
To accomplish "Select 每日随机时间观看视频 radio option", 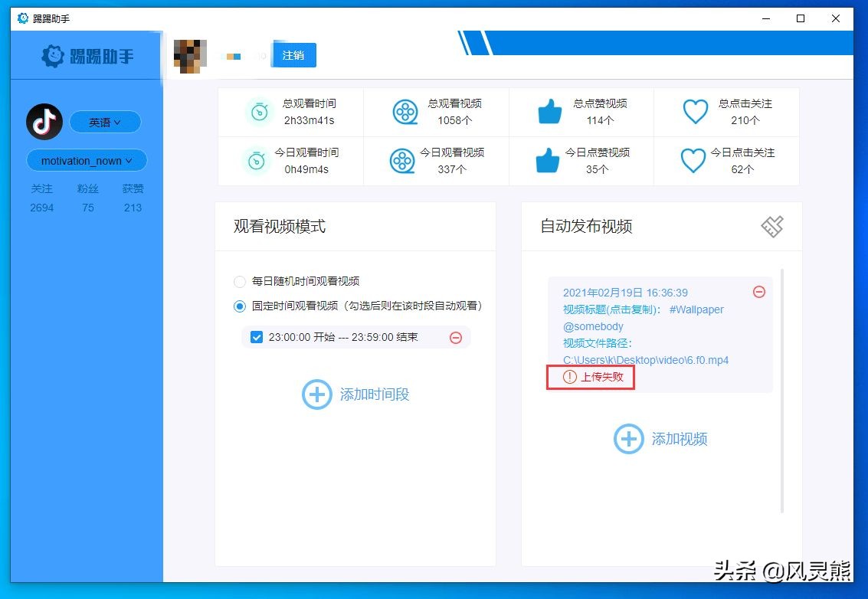I will [x=239, y=282].
